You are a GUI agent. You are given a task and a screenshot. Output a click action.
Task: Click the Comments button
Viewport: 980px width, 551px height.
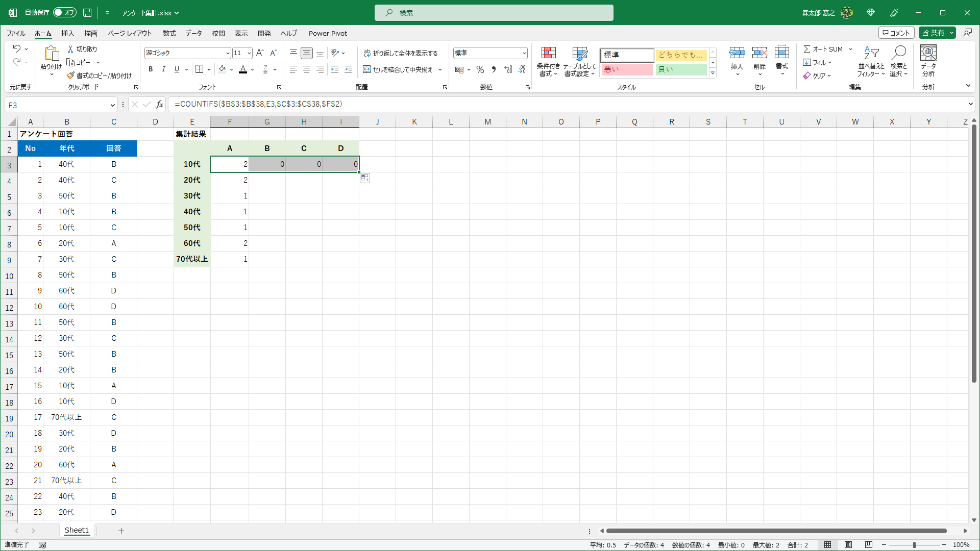point(896,33)
